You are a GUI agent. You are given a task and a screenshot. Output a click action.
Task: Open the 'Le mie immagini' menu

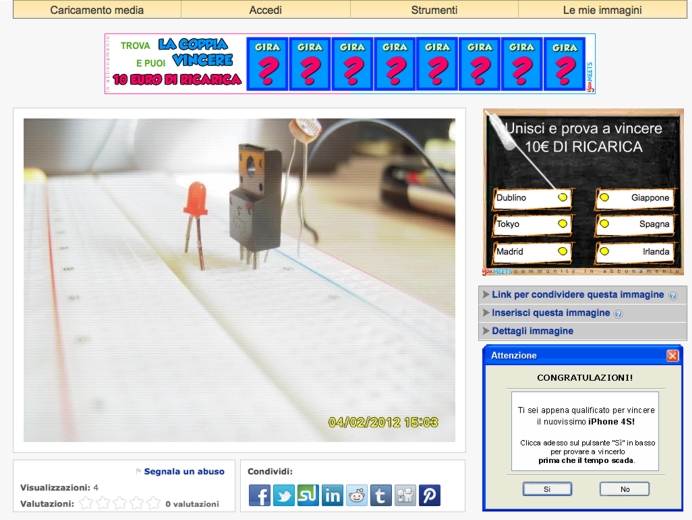(x=602, y=10)
